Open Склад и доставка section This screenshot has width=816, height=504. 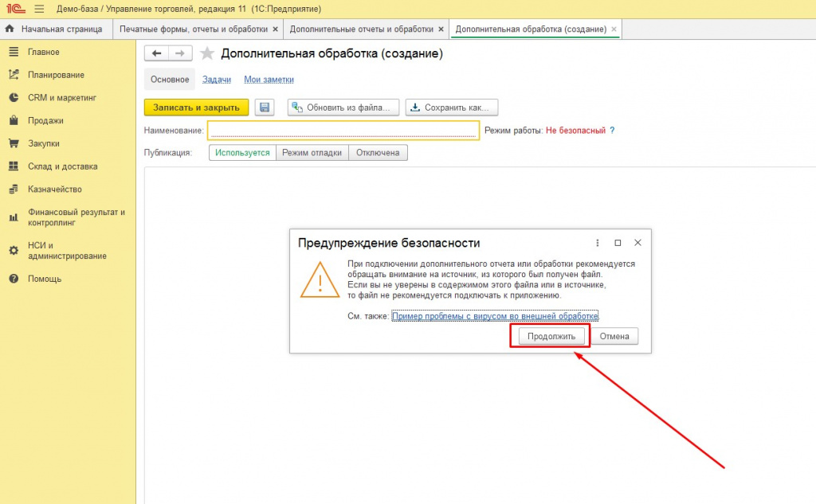click(x=62, y=166)
